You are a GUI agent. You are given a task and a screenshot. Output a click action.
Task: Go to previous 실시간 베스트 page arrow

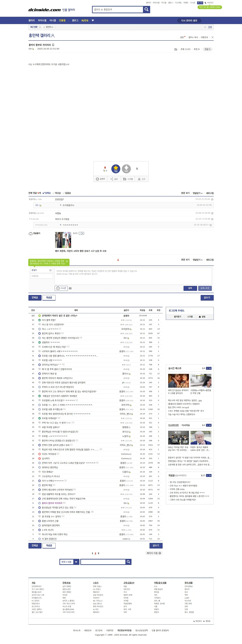[x=207, y=368]
